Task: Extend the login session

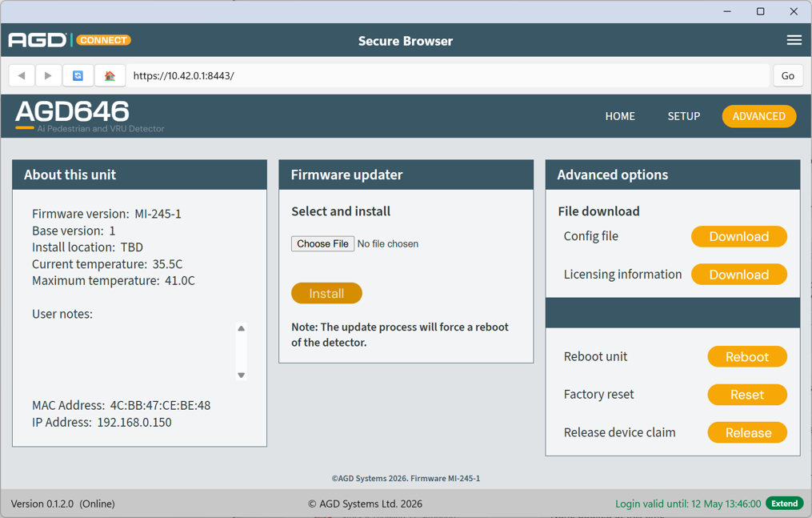Action: pyautogui.click(x=784, y=504)
